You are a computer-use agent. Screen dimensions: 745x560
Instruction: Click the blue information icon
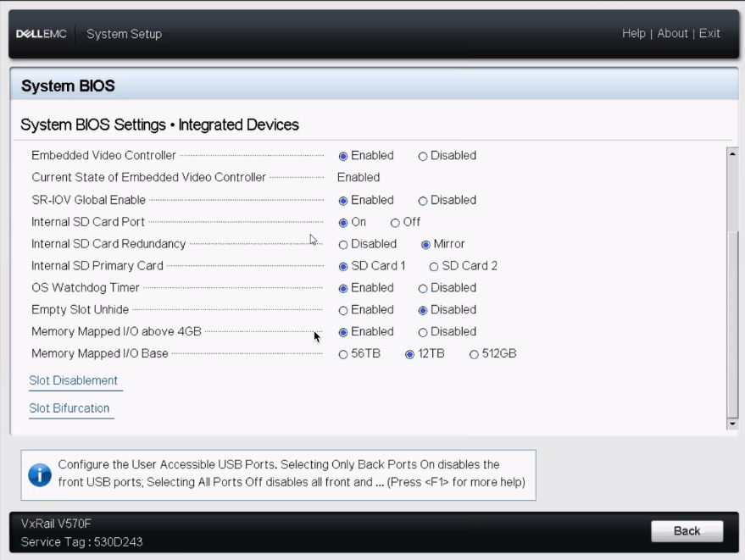[40, 475]
